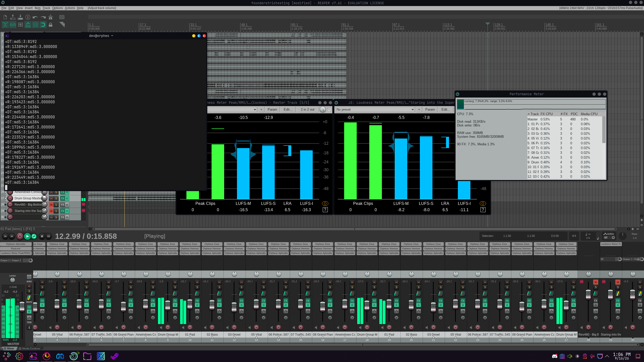Click 2 in 2 out pin button
Screen dimensions: 644x362
coord(307,110)
